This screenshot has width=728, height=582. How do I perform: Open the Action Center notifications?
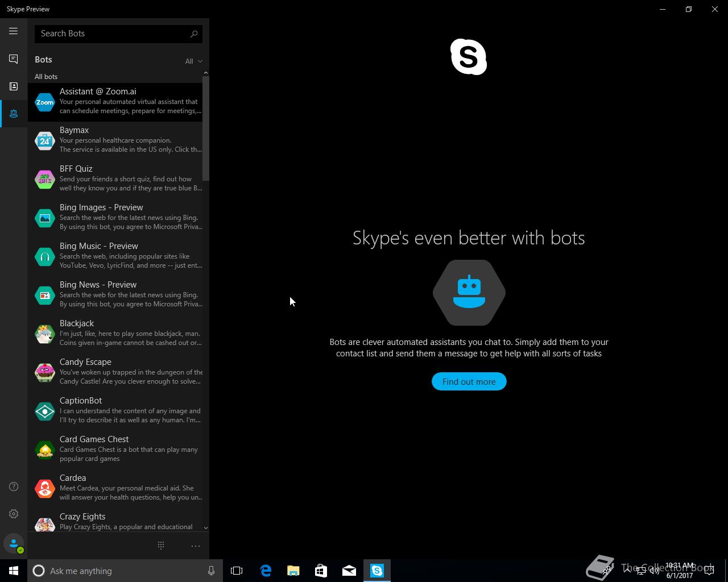click(x=709, y=571)
